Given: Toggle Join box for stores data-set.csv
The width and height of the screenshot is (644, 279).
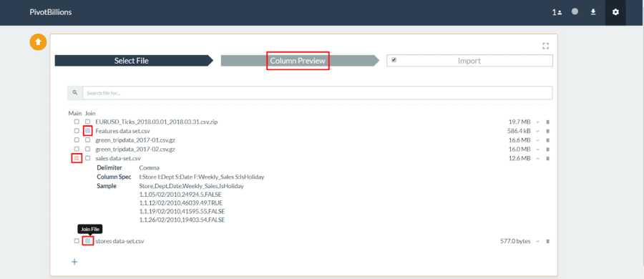Looking at the screenshot, I should pyautogui.click(x=87, y=241).
